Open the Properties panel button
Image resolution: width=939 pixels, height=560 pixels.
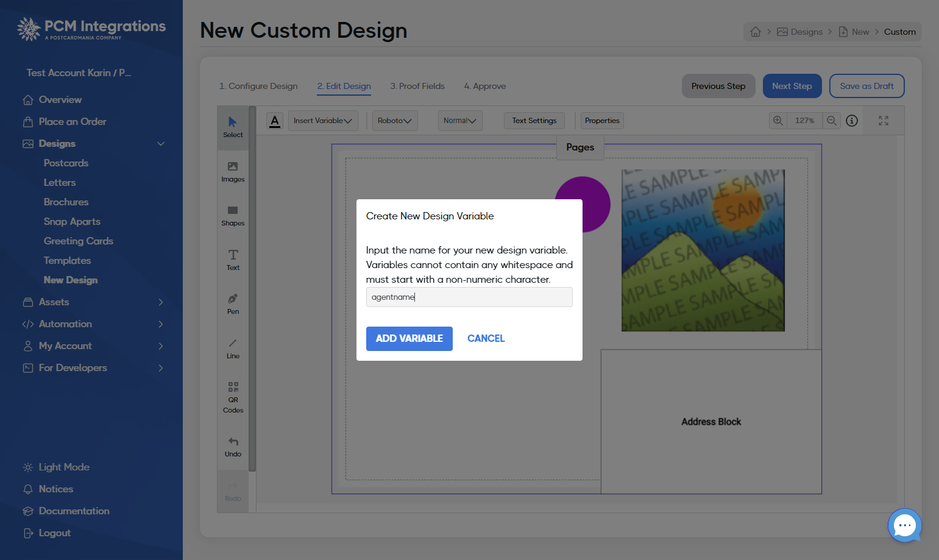click(x=602, y=121)
